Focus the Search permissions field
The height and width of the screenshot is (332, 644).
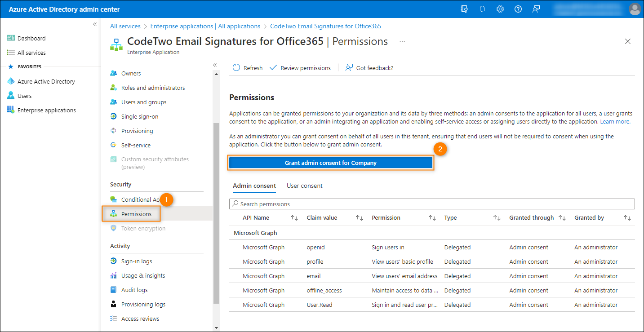pyautogui.click(x=432, y=204)
